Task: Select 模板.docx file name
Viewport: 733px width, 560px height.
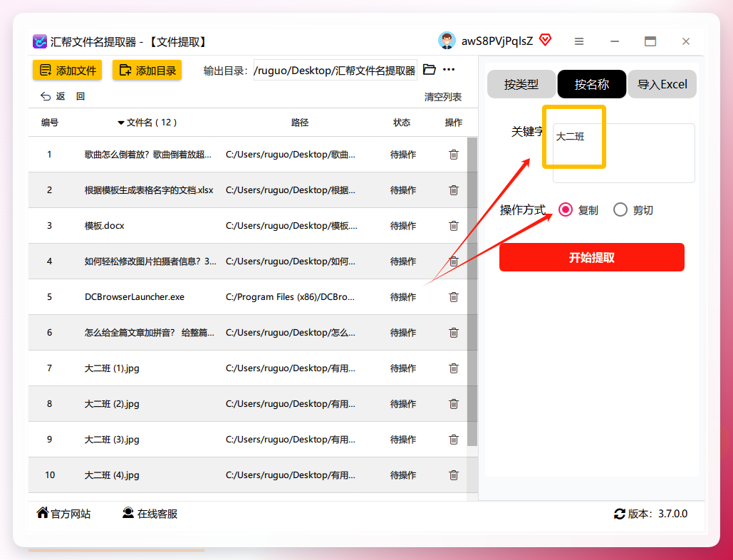Action: (x=104, y=226)
